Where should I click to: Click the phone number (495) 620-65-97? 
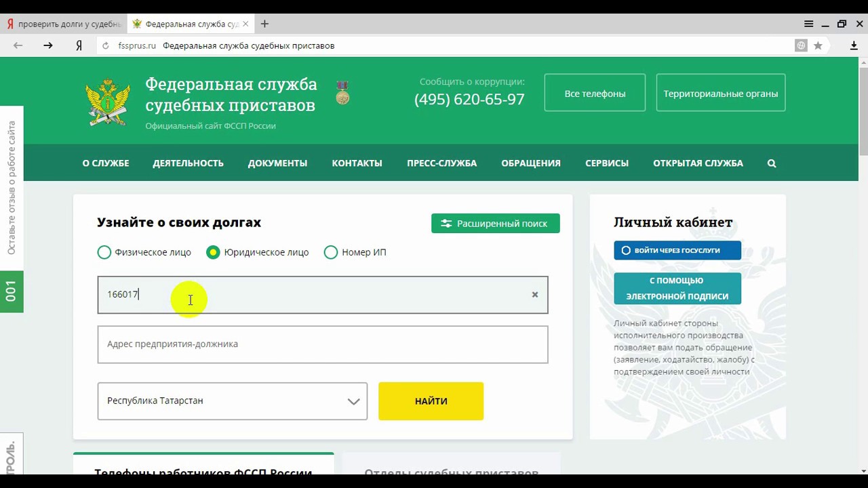[x=469, y=100]
